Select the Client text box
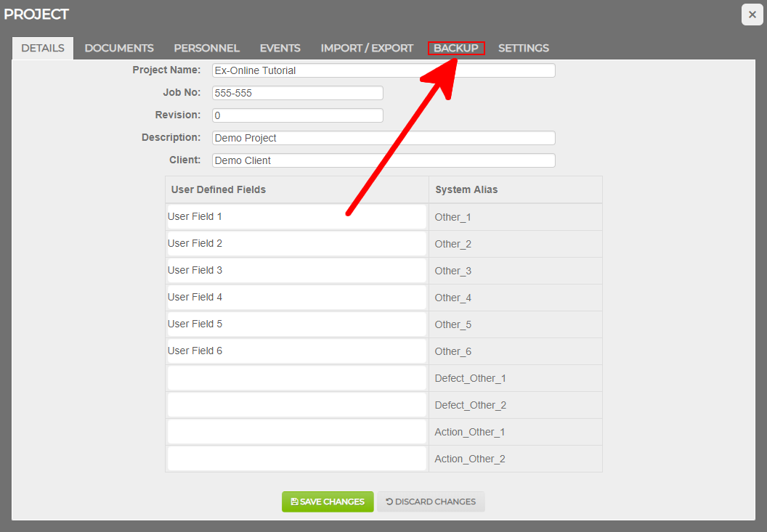 tap(383, 160)
